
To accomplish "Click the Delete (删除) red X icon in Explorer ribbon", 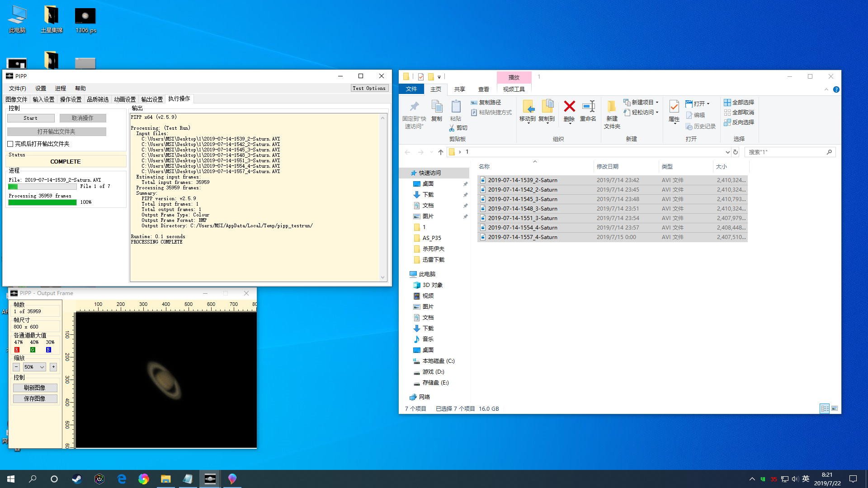I will [569, 107].
